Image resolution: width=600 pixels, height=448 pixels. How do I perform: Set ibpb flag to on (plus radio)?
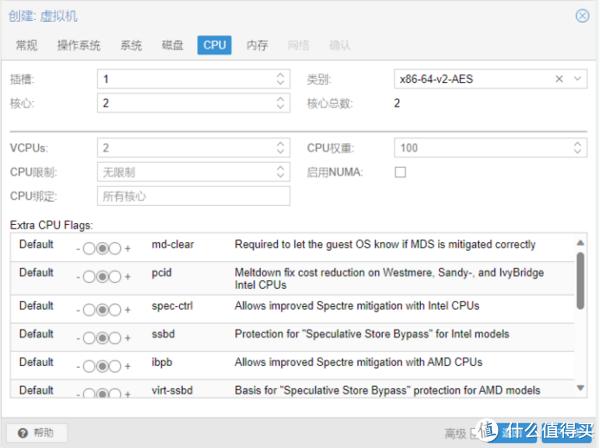point(115,367)
